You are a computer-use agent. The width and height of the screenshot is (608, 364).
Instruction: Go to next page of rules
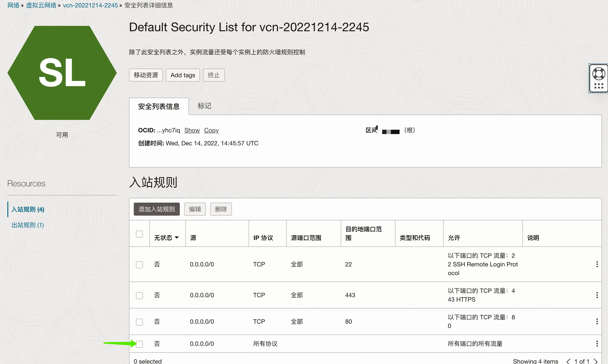pos(596,361)
